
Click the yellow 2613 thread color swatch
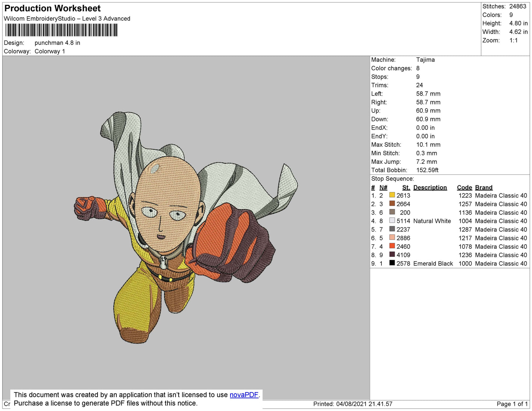(392, 195)
